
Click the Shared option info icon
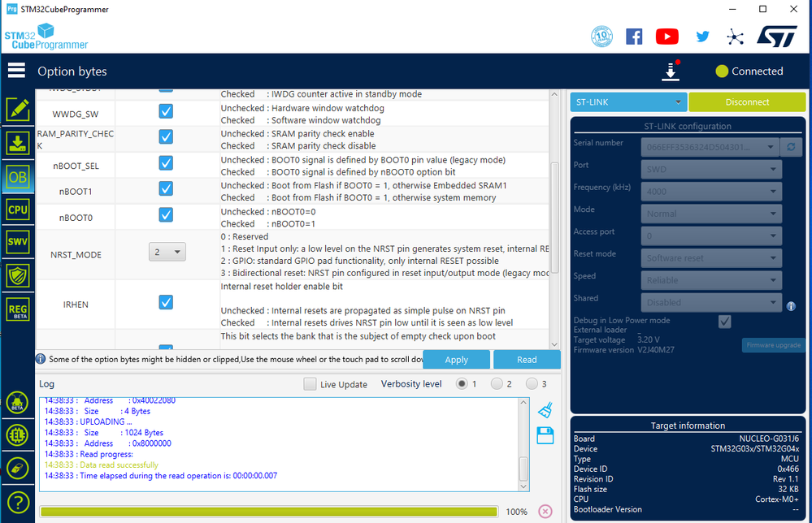pos(791,306)
